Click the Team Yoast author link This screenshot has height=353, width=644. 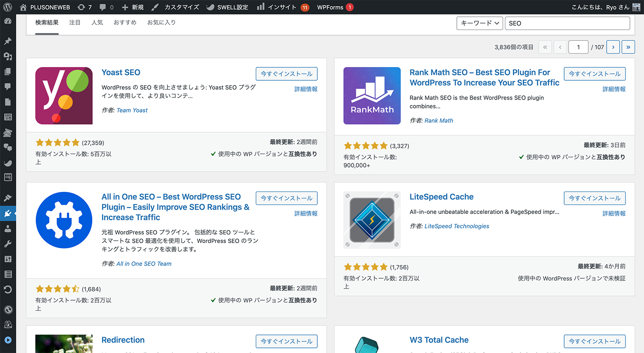pyautogui.click(x=132, y=110)
